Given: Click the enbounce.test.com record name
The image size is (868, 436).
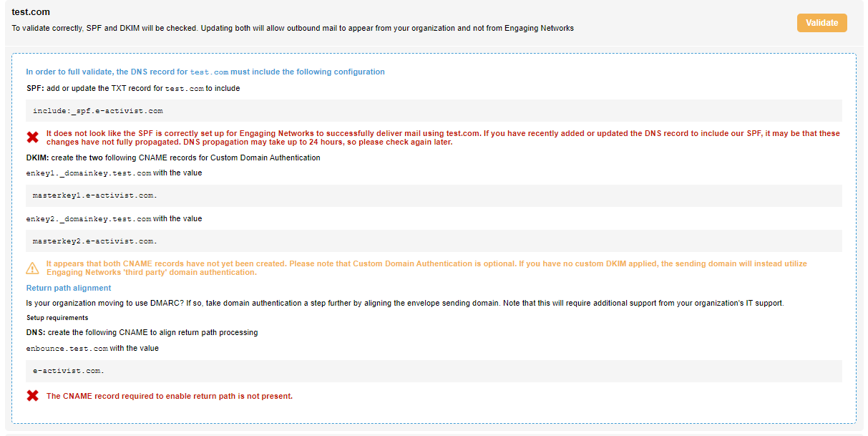Looking at the screenshot, I should (67, 349).
